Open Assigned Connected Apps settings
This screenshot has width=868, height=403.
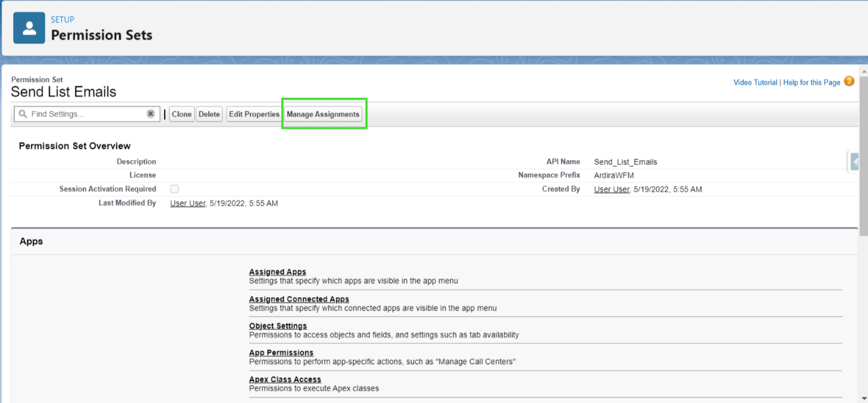298,299
